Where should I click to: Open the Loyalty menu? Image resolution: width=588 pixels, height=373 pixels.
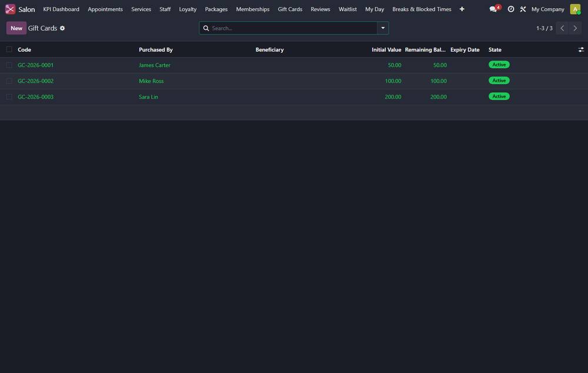coord(188,9)
